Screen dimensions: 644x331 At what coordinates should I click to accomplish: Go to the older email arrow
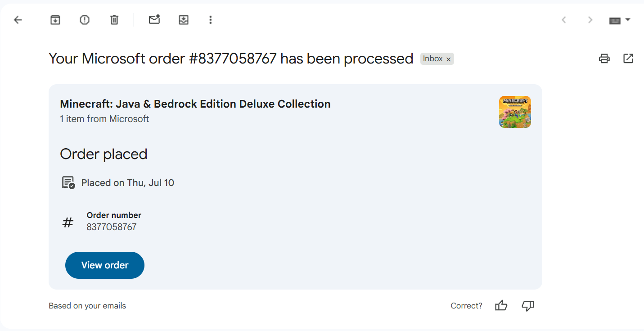[590, 20]
